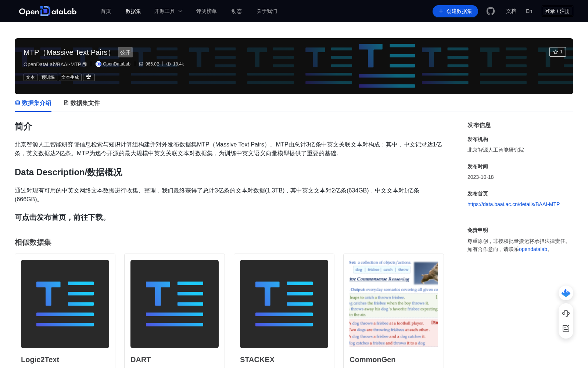Click the publish date 2023-10-18
The height and width of the screenshot is (368, 588).
click(481, 177)
